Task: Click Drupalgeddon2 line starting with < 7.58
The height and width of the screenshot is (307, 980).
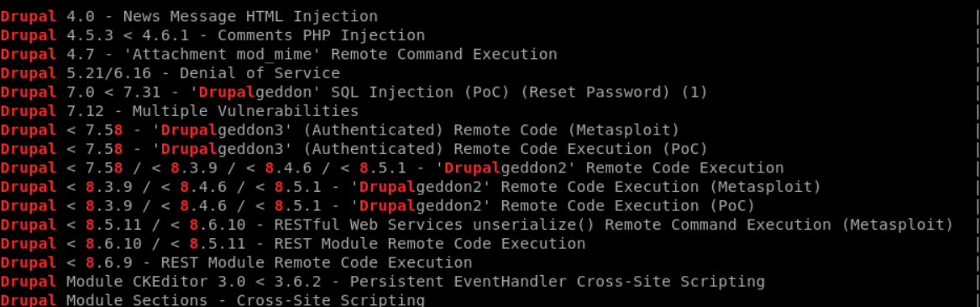Action: [392, 168]
